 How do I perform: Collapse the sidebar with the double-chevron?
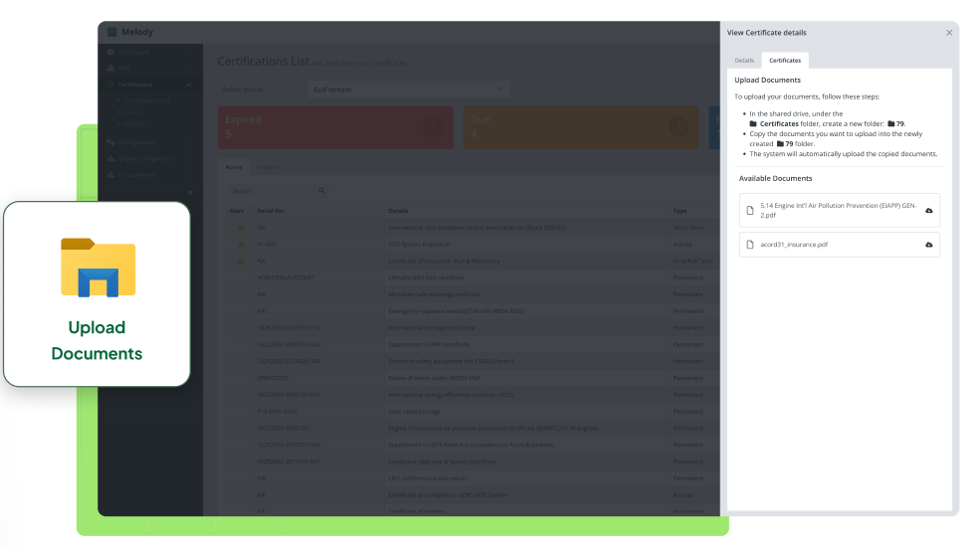(190, 193)
